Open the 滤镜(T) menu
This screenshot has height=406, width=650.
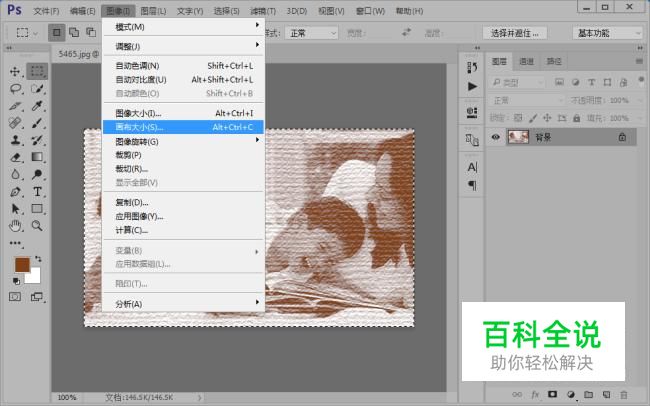pos(263,11)
